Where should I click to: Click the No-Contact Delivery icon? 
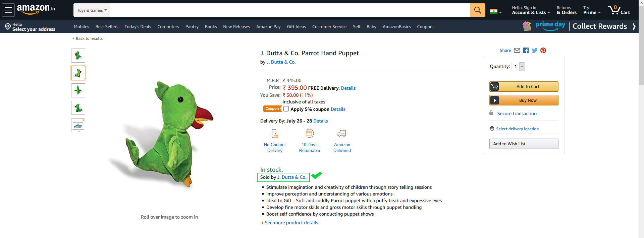pos(275,134)
